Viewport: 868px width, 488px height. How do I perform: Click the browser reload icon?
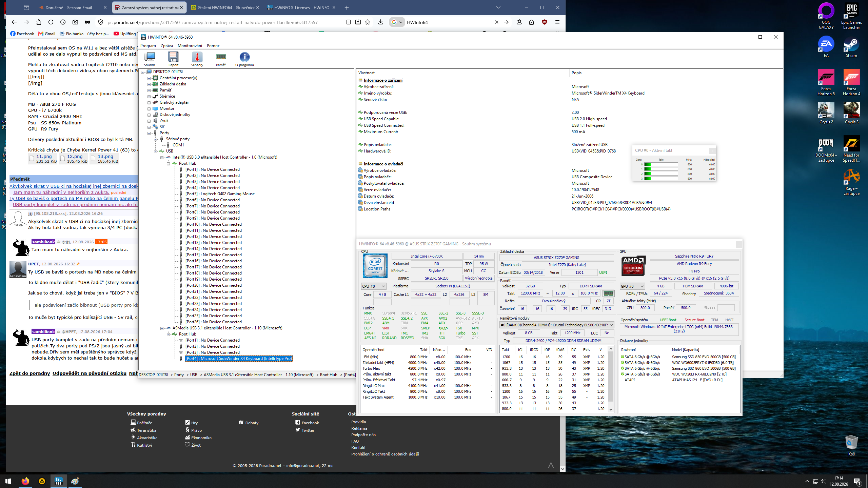pos(51,22)
